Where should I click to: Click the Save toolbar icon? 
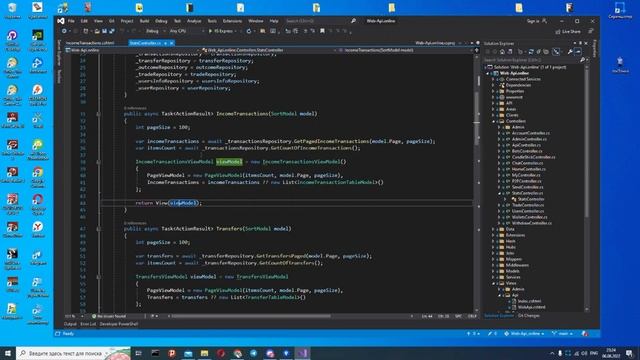click(104, 31)
